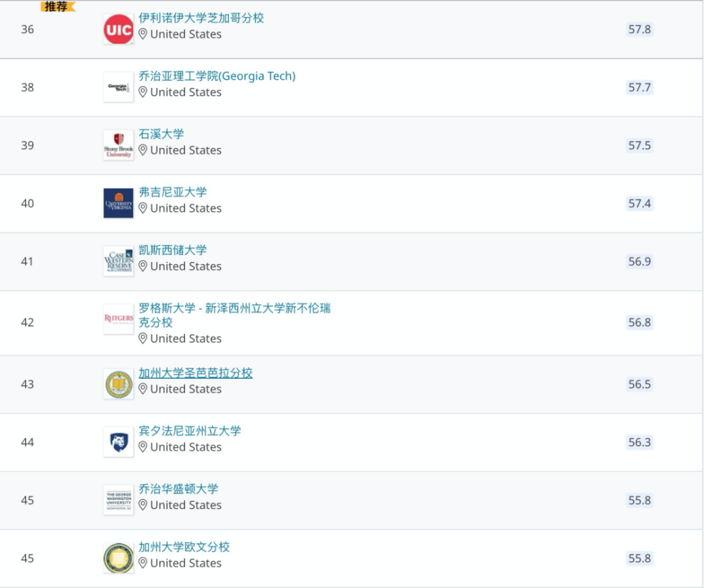Click the University of Virginia logo

[x=118, y=203]
